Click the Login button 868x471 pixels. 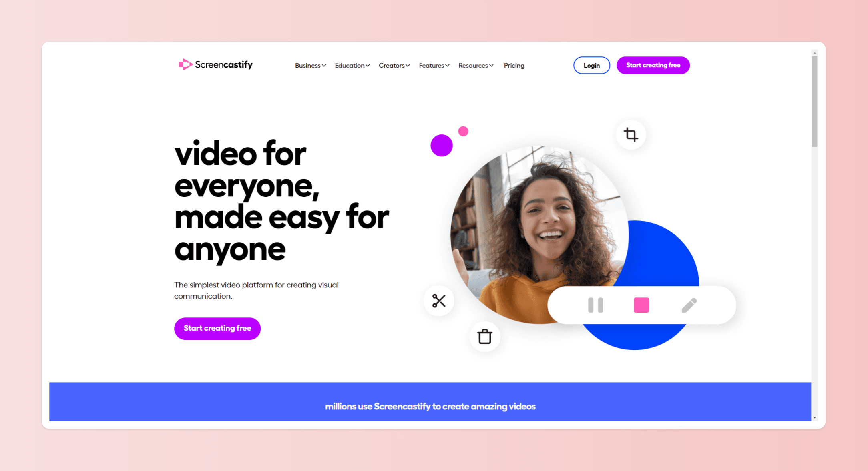(591, 65)
